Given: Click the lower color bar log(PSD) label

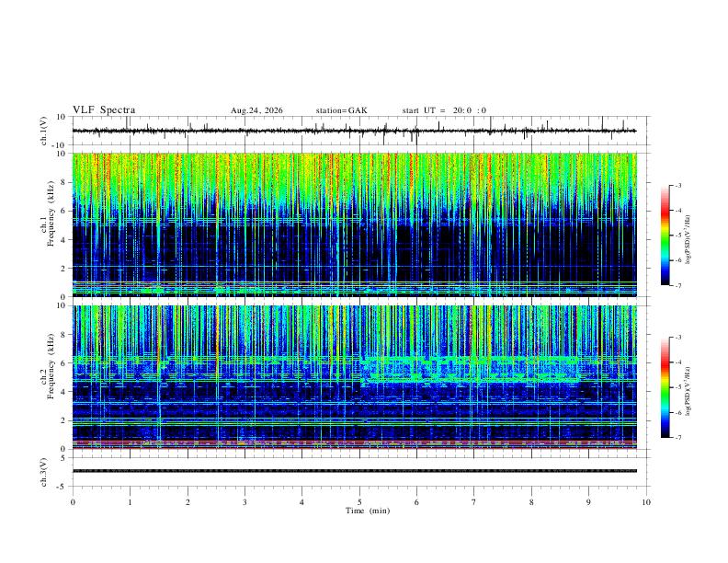Looking at the screenshot, I should pyautogui.click(x=688, y=391).
